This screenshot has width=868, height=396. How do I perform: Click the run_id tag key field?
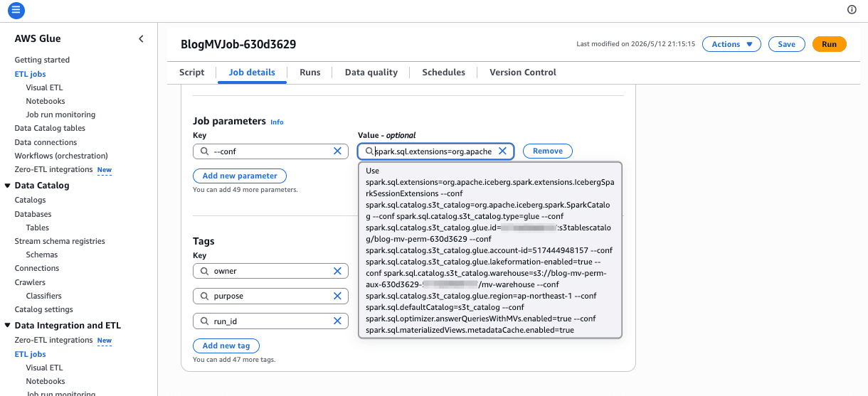tap(270, 321)
